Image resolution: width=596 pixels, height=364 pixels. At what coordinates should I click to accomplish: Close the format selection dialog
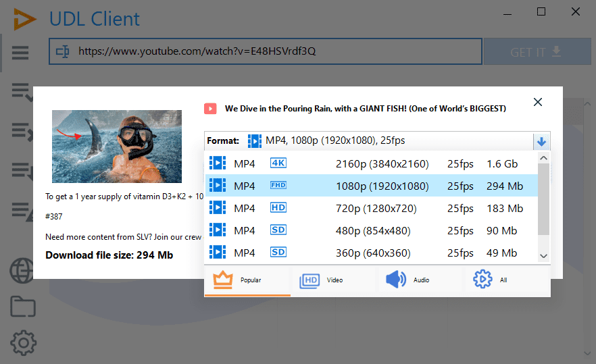pos(537,102)
